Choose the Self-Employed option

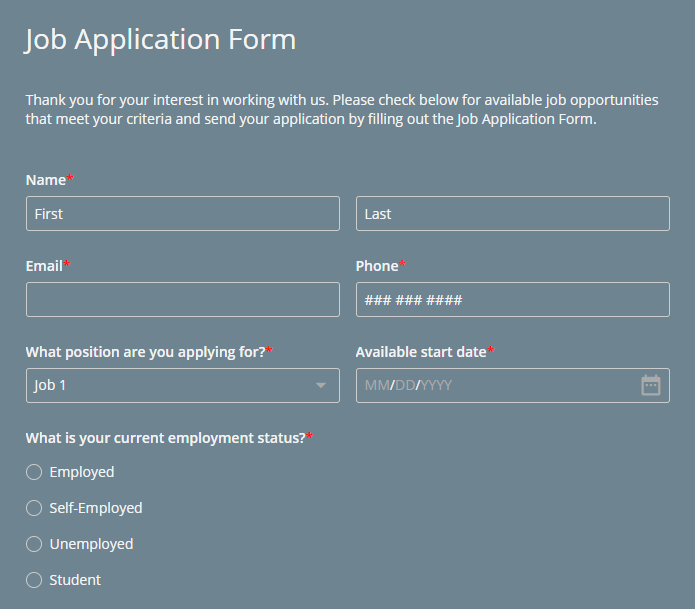pyautogui.click(x=34, y=508)
